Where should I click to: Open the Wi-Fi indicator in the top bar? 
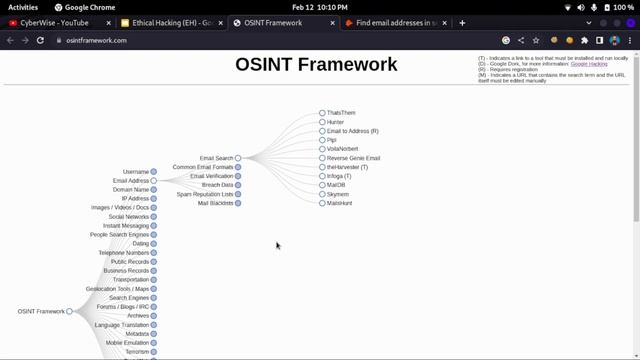(x=567, y=7)
